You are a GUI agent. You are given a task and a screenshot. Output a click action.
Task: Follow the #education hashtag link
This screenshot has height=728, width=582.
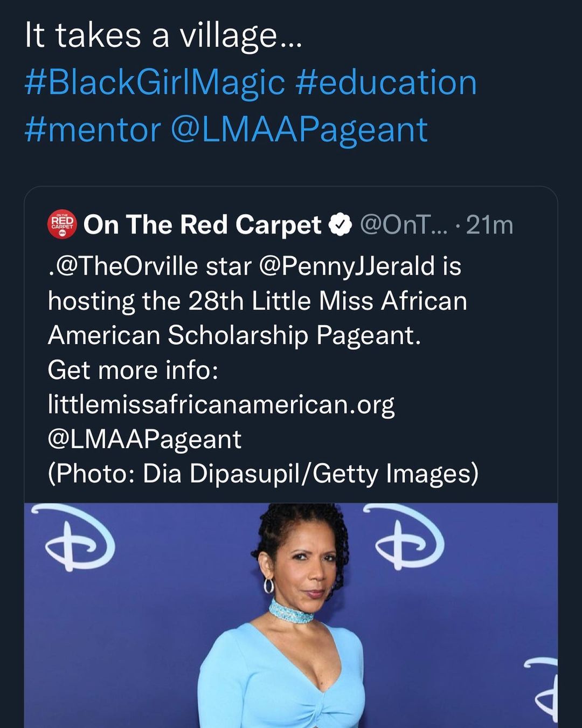point(386,83)
